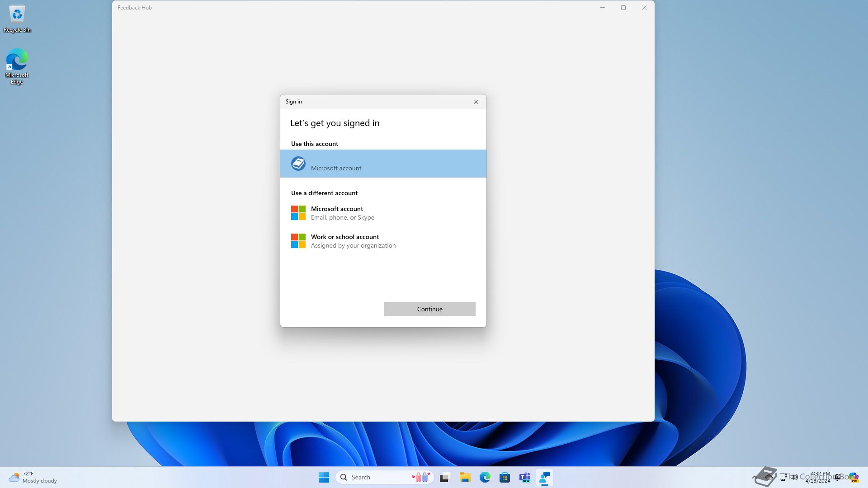Open the volume speaker tray icon
Image resolution: width=868 pixels, height=488 pixels.
(x=794, y=477)
